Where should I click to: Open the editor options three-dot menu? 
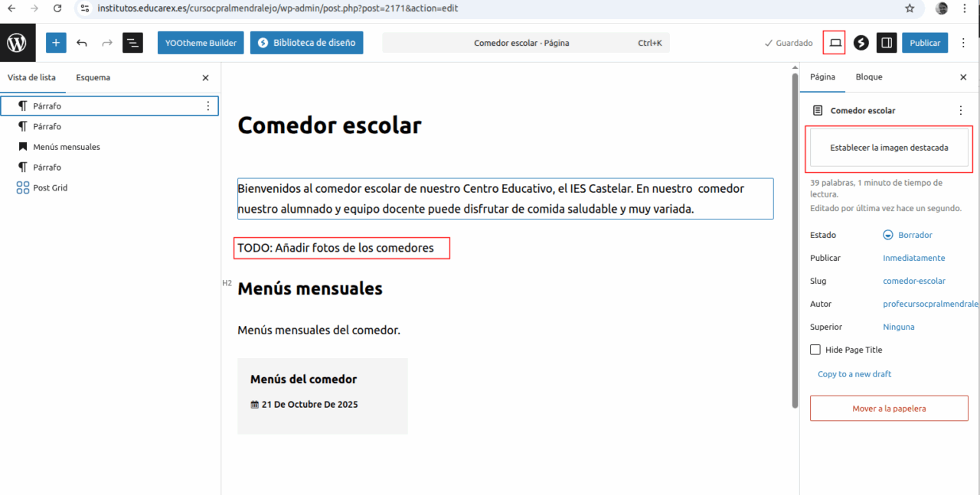coord(964,43)
